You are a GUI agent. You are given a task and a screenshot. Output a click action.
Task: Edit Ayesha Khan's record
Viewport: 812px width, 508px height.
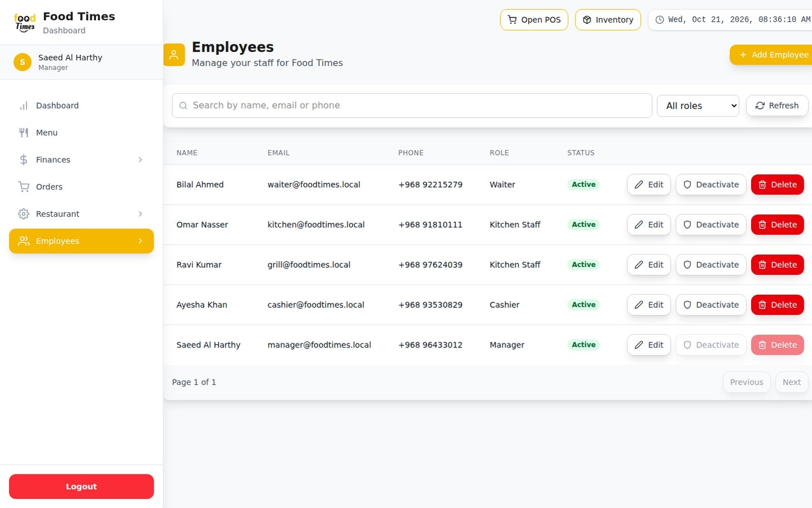click(649, 305)
